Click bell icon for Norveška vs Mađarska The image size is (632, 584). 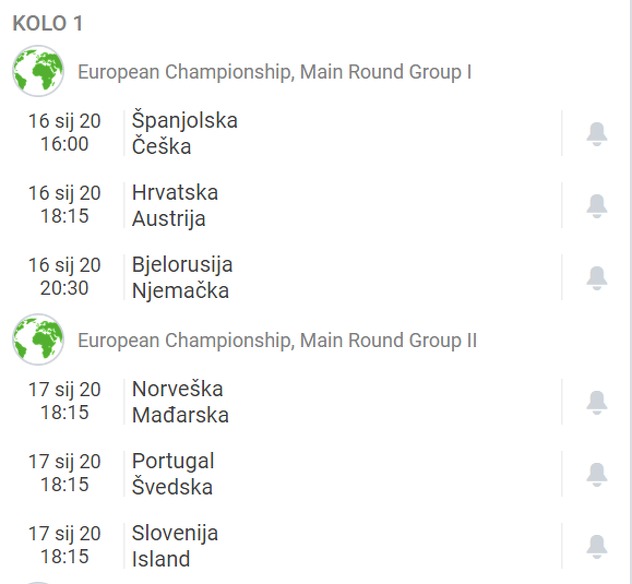pos(596,401)
